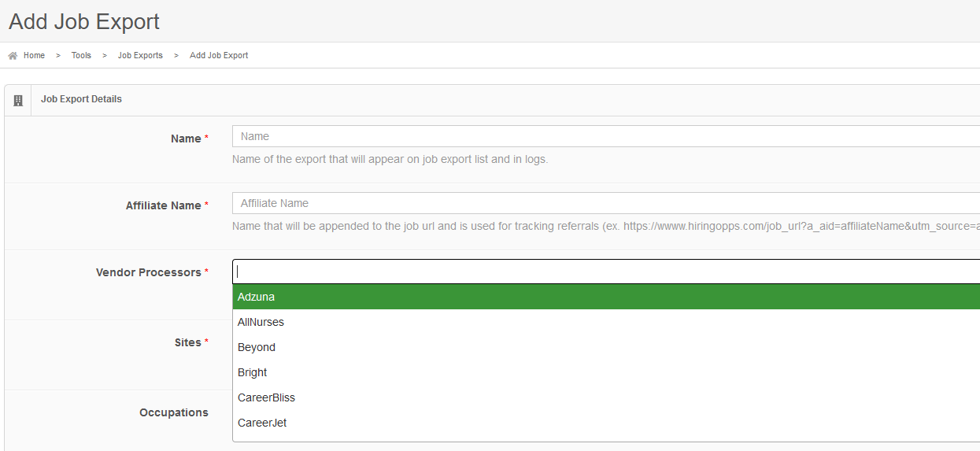Select Adzuna from vendor list

(606, 297)
